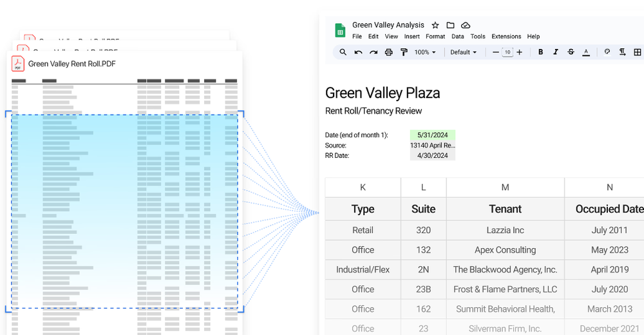Select Frost & Flame Partners, LLC cell
The width and height of the screenshot is (644, 335).
pyautogui.click(x=505, y=289)
